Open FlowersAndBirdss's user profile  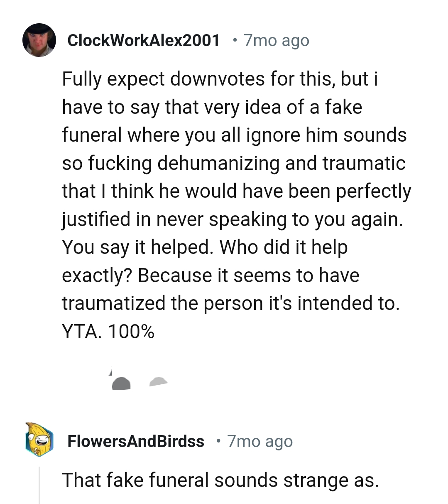pyautogui.click(x=136, y=442)
